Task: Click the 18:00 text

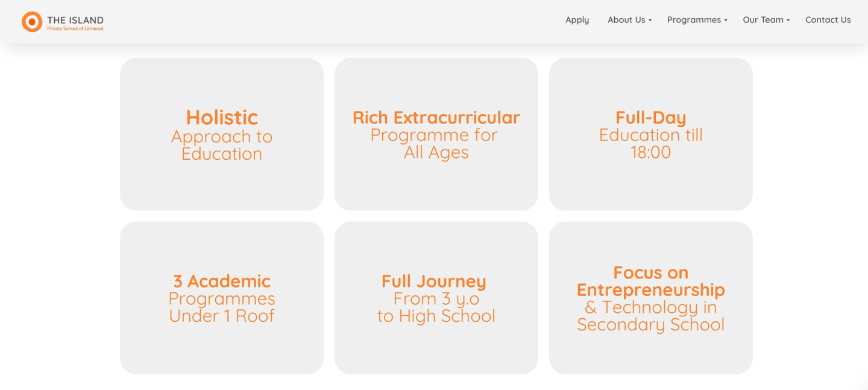Action: (x=650, y=152)
